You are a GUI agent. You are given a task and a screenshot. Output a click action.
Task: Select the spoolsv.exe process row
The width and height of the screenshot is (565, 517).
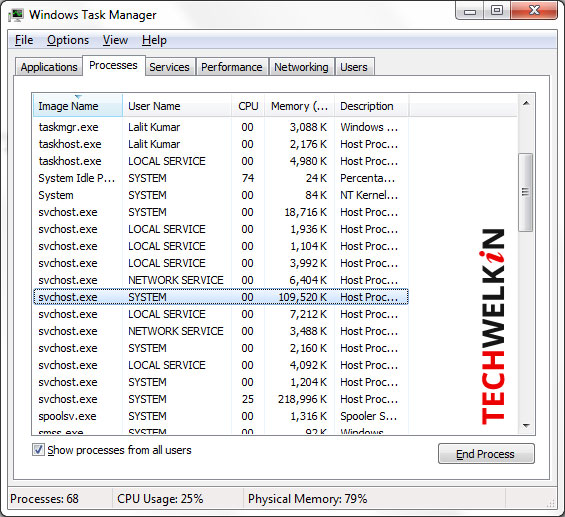221,416
